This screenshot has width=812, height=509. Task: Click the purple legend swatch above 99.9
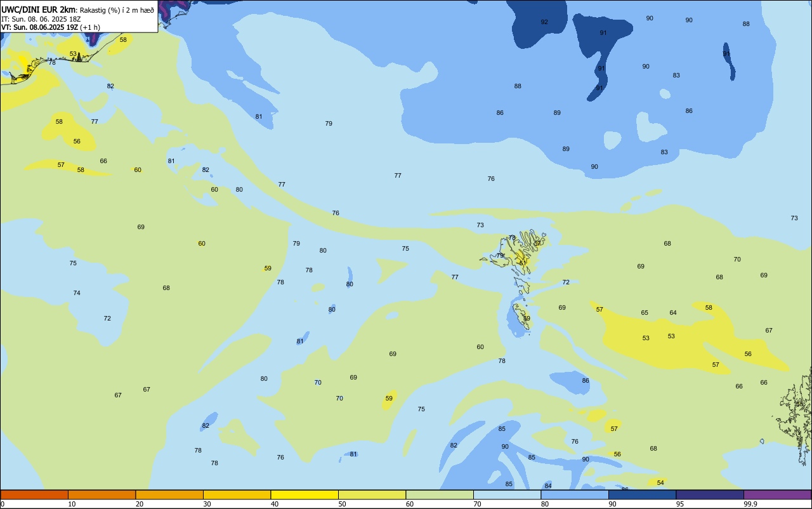(777, 494)
